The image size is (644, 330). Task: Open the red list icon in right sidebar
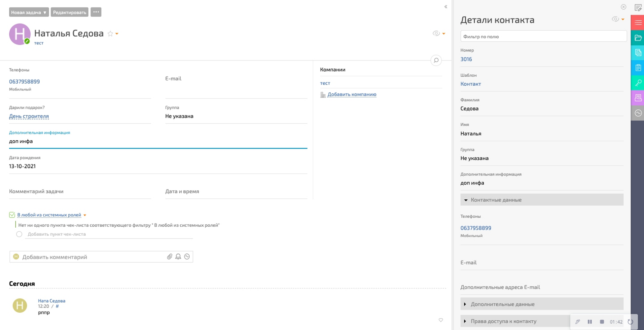(x=638, y=23)
